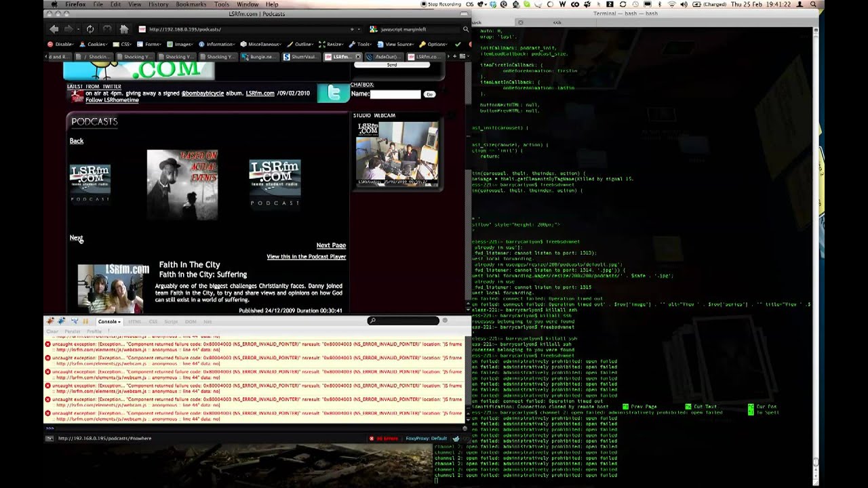This screenshot has width=868, height=488.
Task: Switch to Firebug Script tab
Action: (x=171, y=321)
